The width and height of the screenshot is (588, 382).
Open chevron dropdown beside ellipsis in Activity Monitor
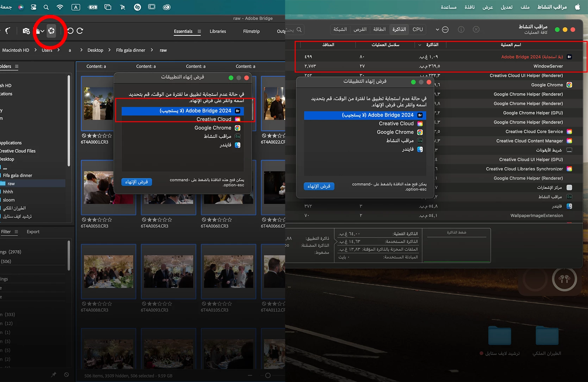[437, 30]
